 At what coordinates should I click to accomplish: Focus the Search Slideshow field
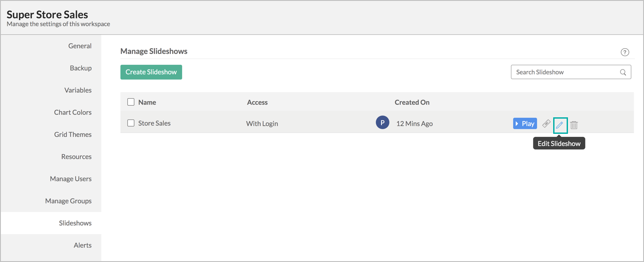click(565, 72)
